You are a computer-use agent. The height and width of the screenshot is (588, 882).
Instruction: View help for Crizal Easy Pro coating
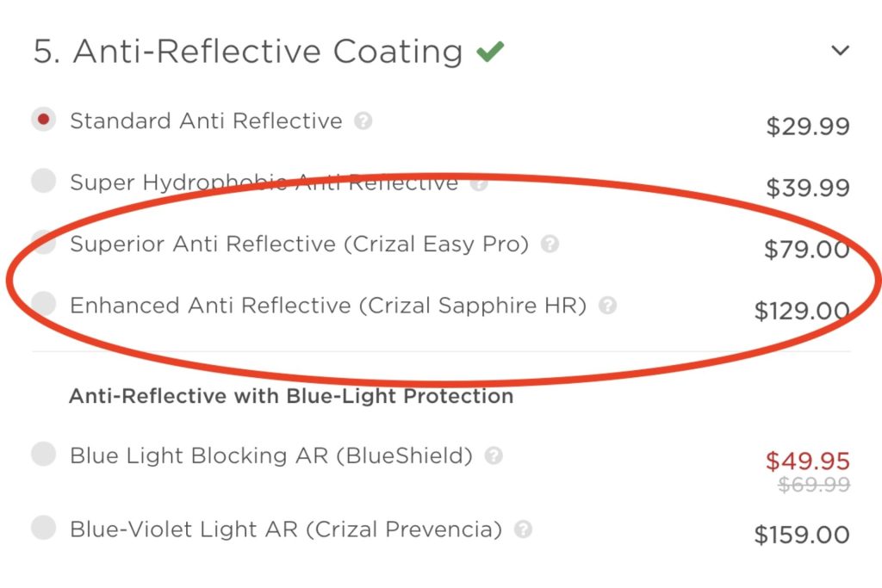coord(550,244)
